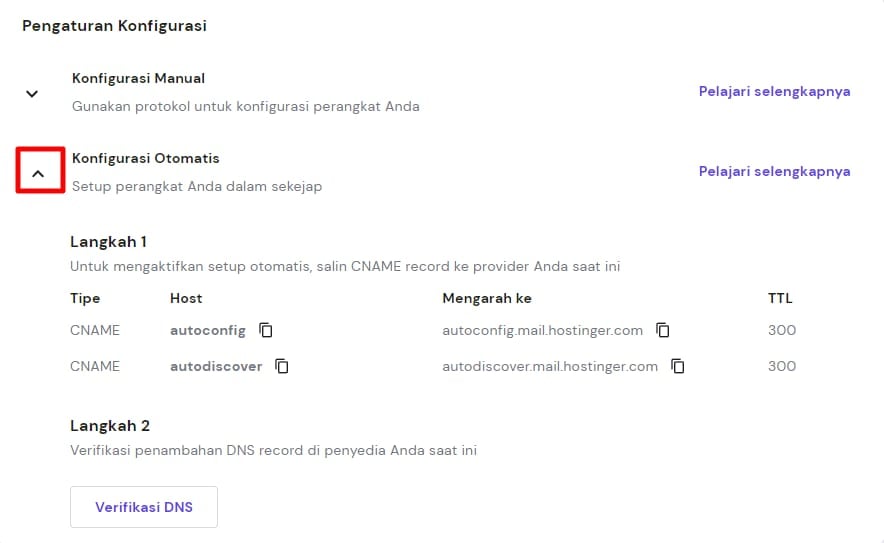Collapse the Konfigurasi Otomatis section
Viewport: 884px width, 543px height.
[x=39, y=173]
